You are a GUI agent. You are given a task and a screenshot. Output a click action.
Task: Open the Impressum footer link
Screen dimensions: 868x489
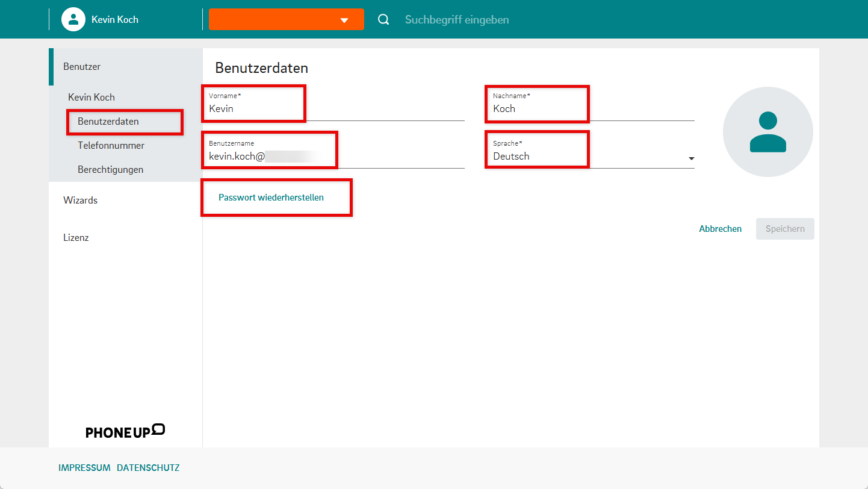(x=84, y=468)
